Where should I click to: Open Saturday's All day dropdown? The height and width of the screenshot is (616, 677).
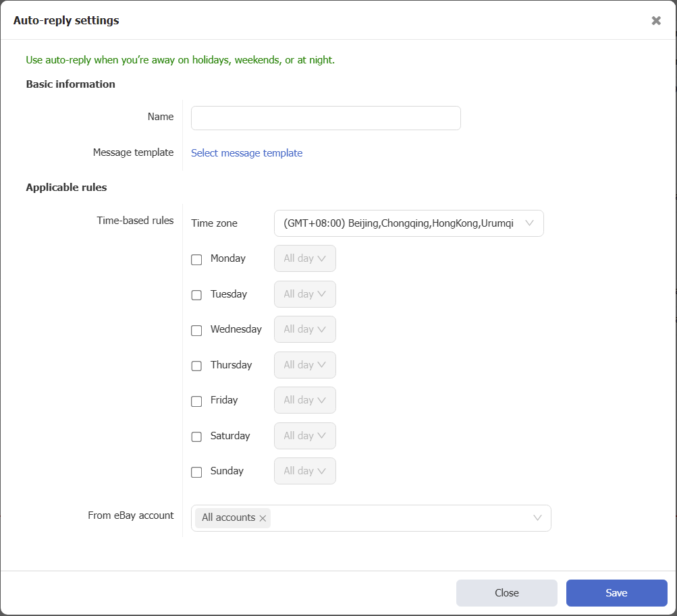pyautogui.click(x=304, y=436)
